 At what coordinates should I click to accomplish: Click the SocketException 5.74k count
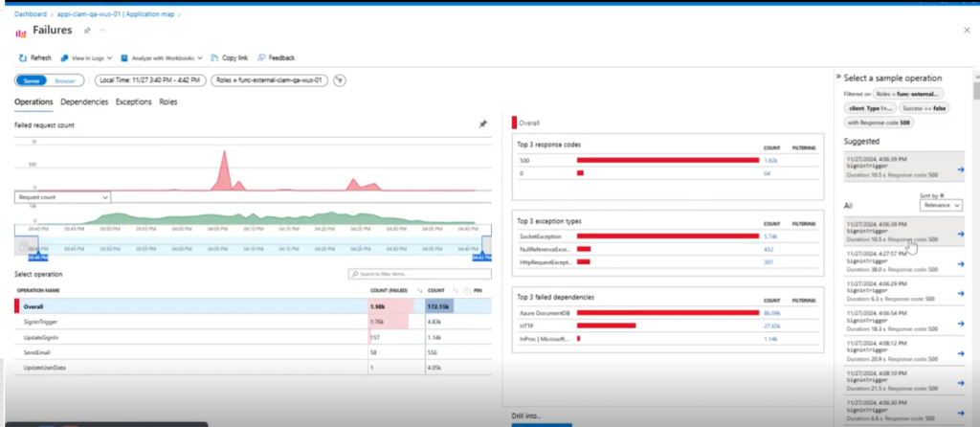point(770,236)
